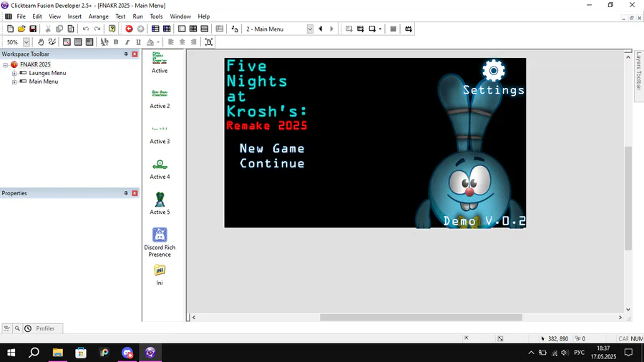Image resolution: width=644 pixels, height=362 pixels.
Task: Open the Tools menu
Action: pyautogui.click(x=156, y=16)
